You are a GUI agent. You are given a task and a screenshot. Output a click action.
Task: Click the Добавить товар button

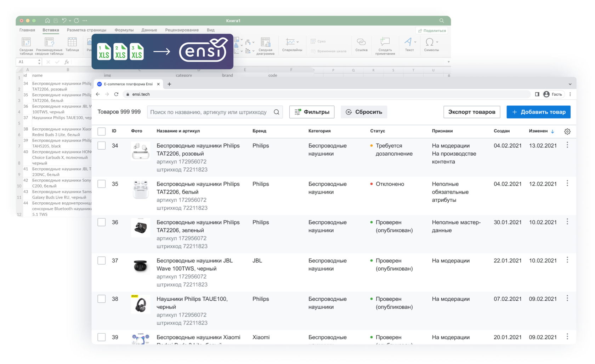point(538,112)
